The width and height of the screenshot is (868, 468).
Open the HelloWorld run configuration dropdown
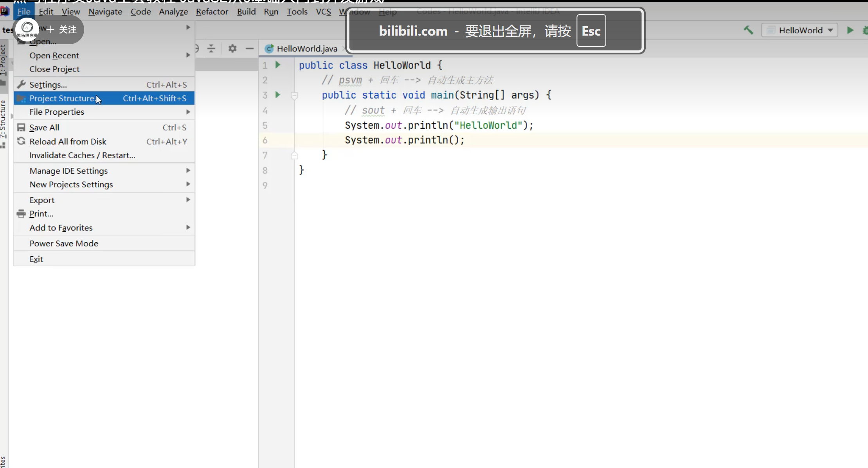(x=800, y=30)
